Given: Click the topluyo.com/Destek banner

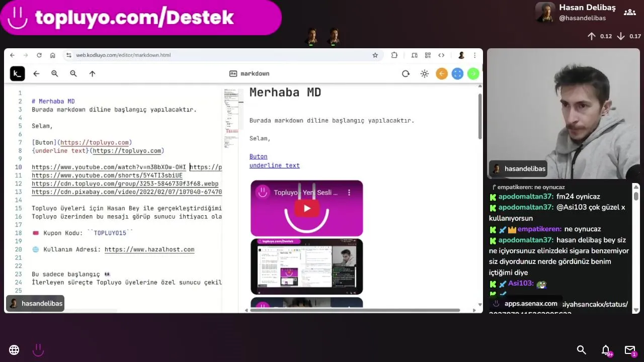Looking at the screenshot, I should tap(141, 18).
